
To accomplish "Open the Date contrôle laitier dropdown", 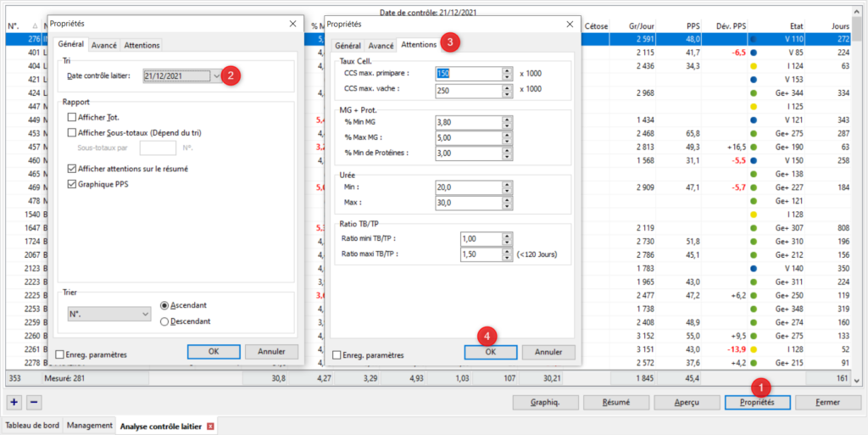I will click(x=216, y=75).
